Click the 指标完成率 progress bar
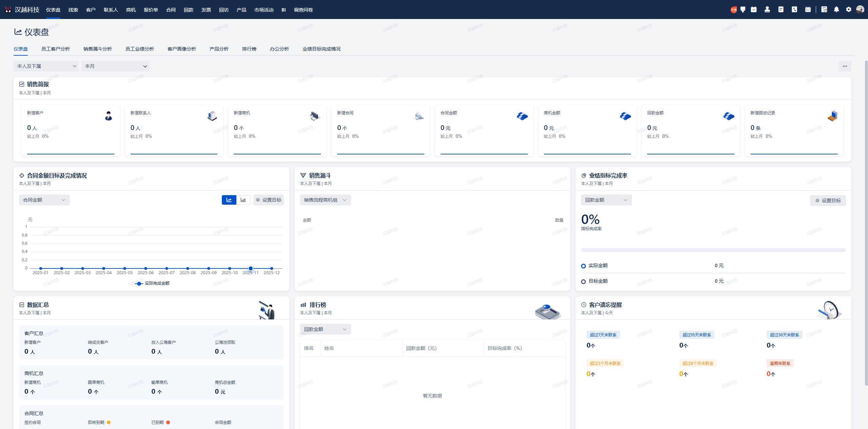Screen dimensions: 868x429 click(713, 250)
